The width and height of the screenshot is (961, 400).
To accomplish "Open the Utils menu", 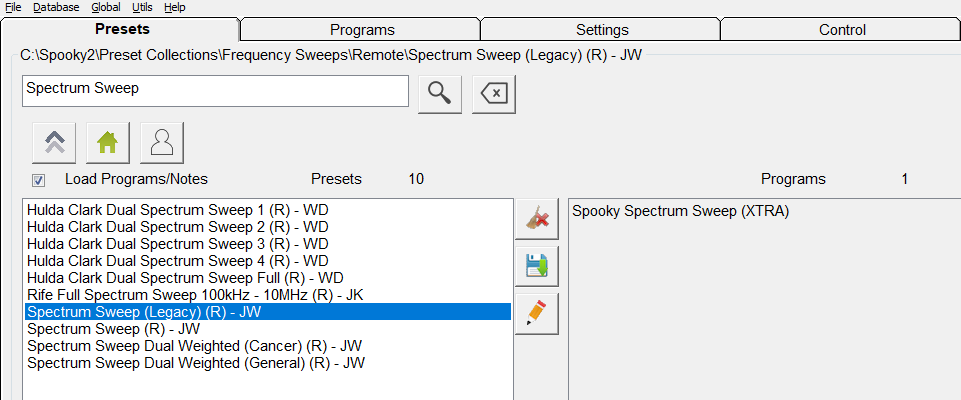I will click(142, 7).
